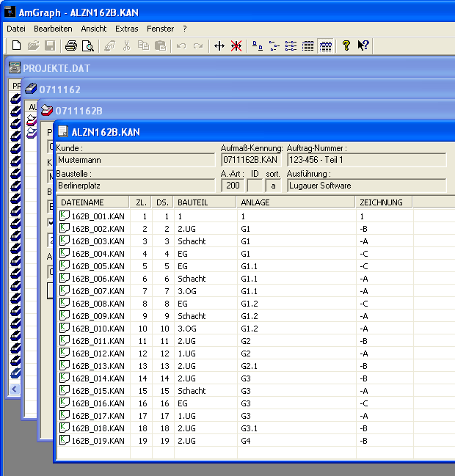Viewport: 455px width, 476px height.
Task: Open the Fenster menu
Action: pyautogui.click(x=161, y=29)
